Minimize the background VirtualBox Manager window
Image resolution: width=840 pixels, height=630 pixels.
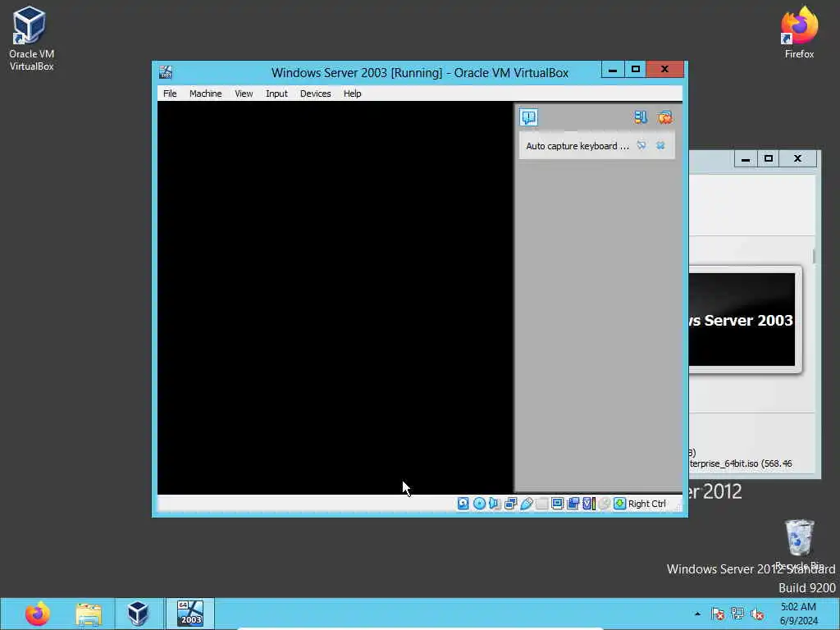click(745, 158)
